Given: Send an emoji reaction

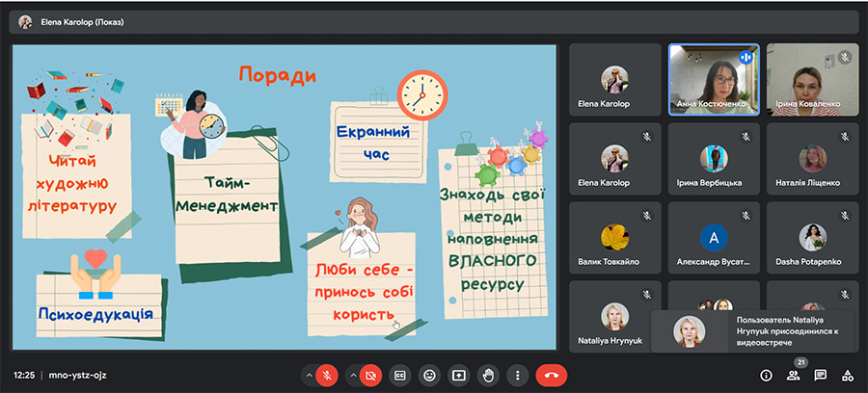Looking at the screenshot, I should (429, 376).
